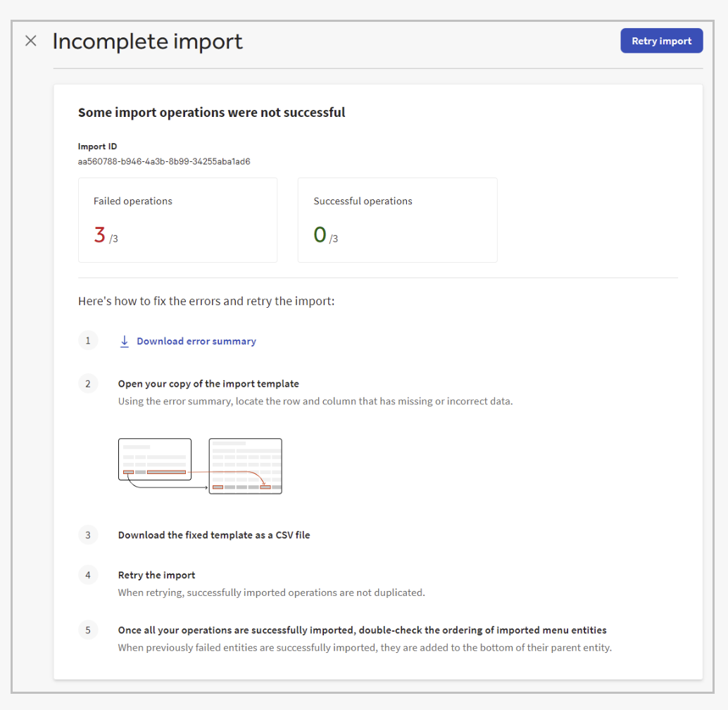The image size is (728, 710).
Task: Close the Incomplete import dialog
Action: pyautogui.click(x=31, y=41)
